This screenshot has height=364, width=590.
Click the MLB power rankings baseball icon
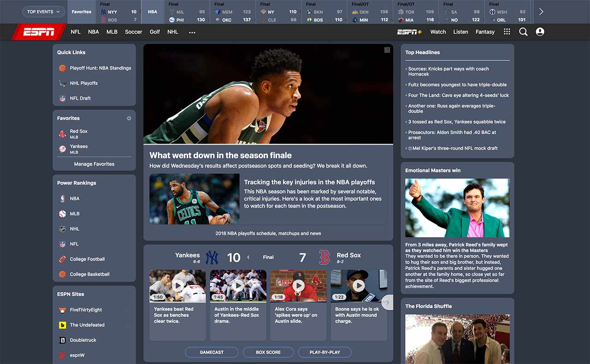(x=62, y=214)
